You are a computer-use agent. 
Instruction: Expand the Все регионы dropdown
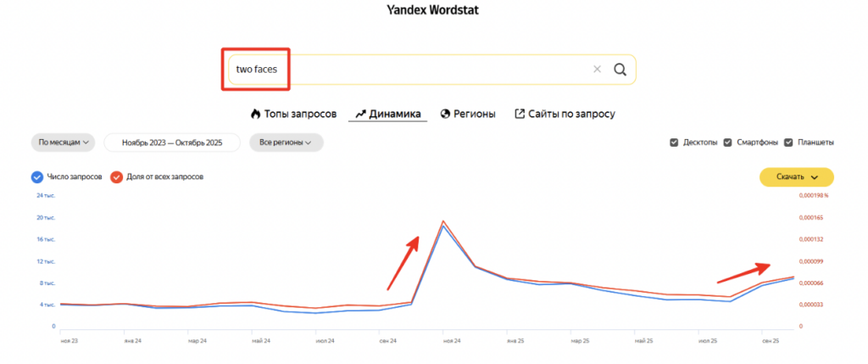coord(287,143)
